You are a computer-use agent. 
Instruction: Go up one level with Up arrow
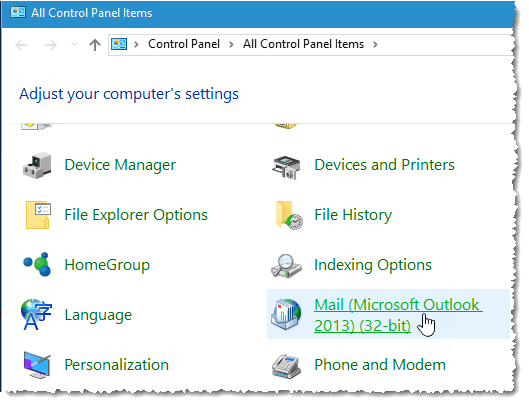[x=95, y=45]
